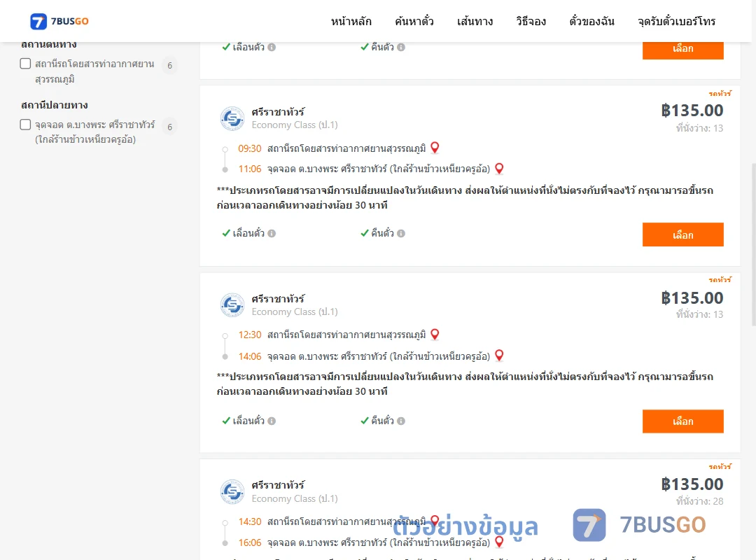Show คืนตั๋ว info icon on 12:30 trip
Screen dimensions: 756x560
point(401,421)
